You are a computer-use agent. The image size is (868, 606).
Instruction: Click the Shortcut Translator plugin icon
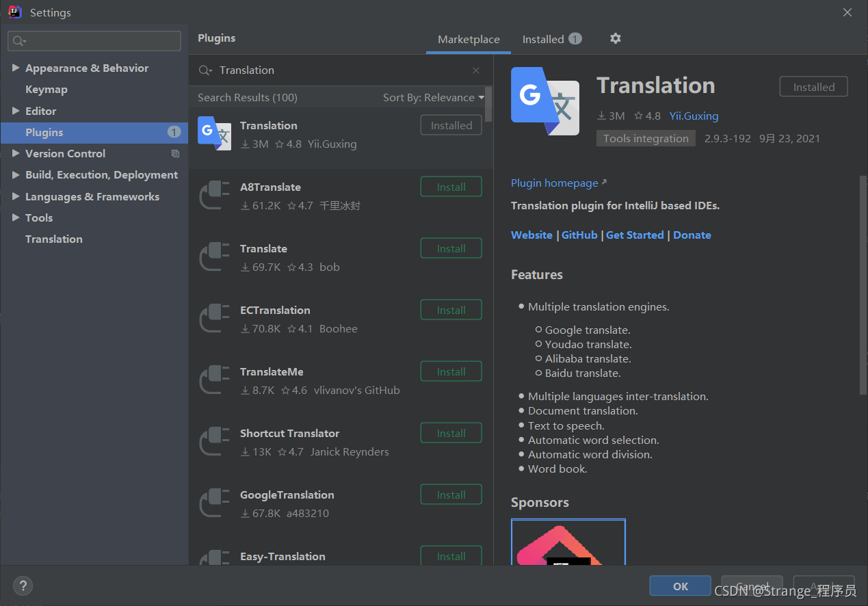tap(215, 441)
